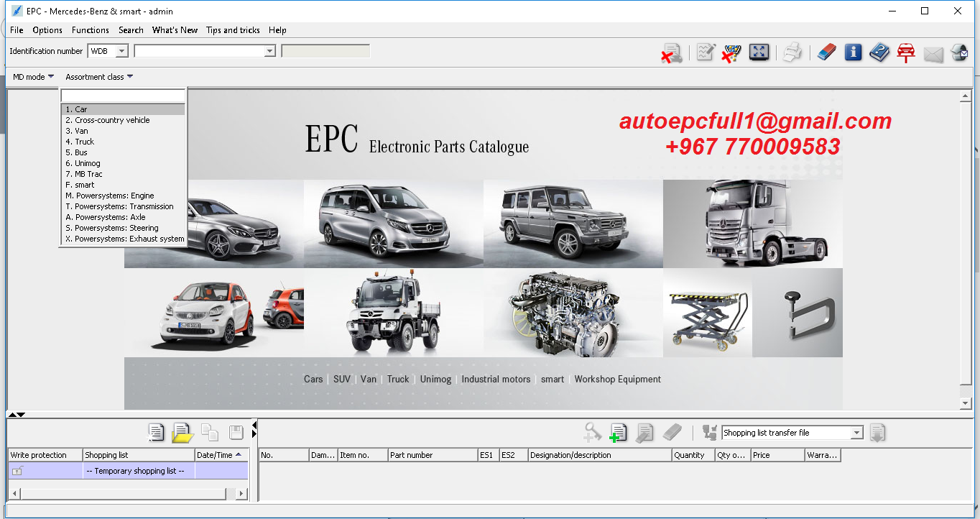Viewport: 980px width, 519px height.
Task: Add a part using document with green plus icon
Action: (619, 432)
